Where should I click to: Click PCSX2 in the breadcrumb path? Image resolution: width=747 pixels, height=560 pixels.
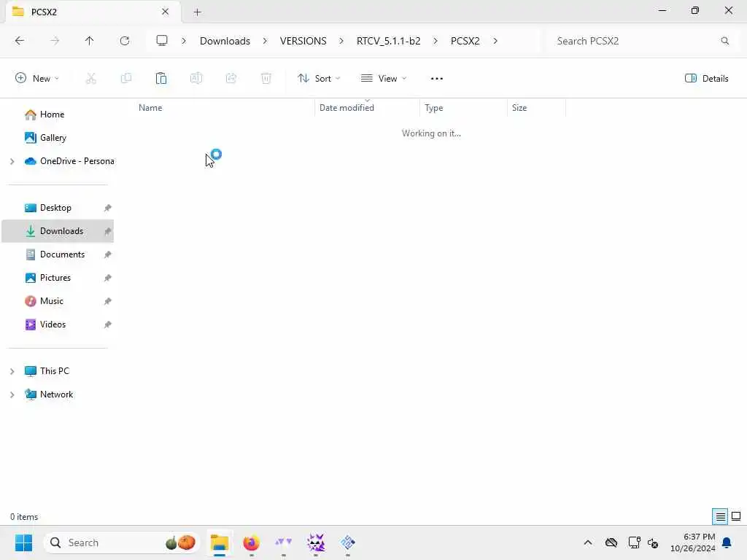[465, 41]
